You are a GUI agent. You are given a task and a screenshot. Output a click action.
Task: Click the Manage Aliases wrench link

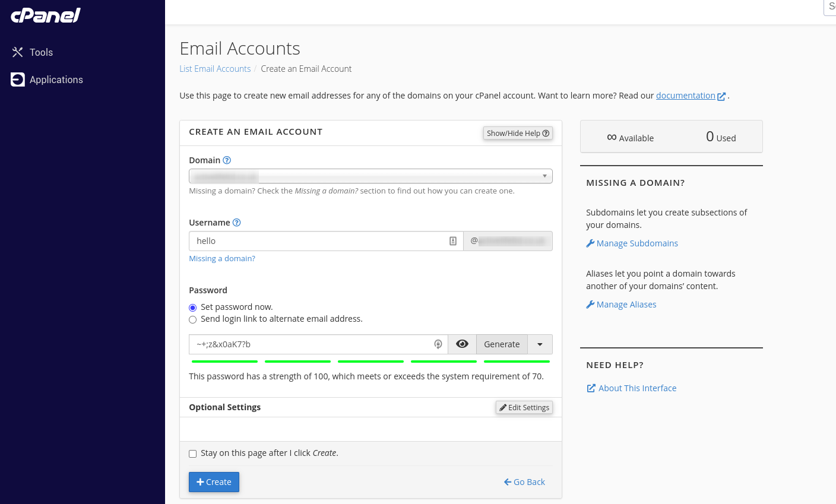(621, 305)
